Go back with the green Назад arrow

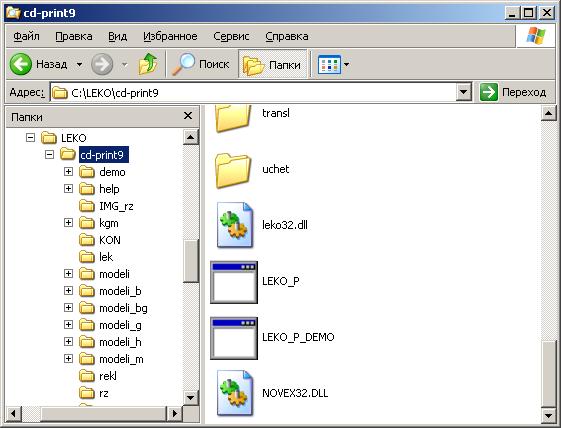(21, 64)
